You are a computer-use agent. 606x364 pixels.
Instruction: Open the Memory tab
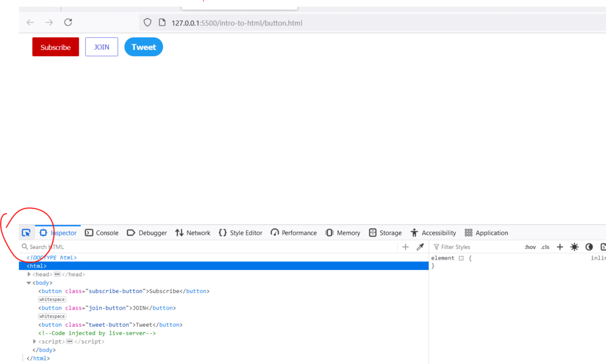point(343,233)
